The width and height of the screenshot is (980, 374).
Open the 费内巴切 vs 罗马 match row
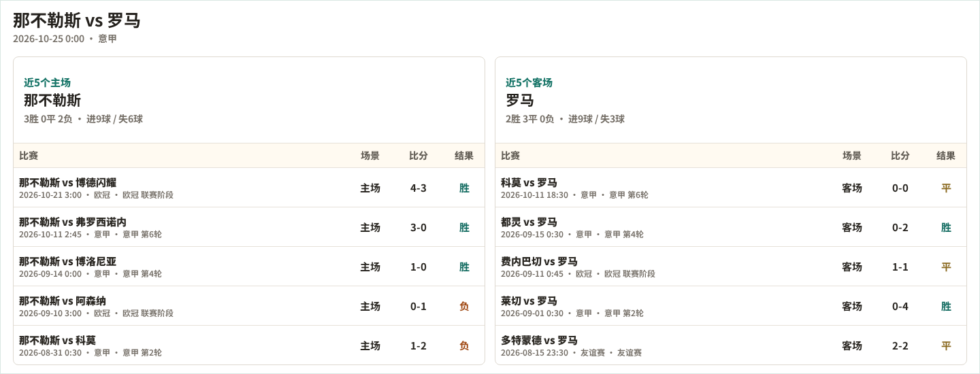pyautogui.click(x=731, y=267)
